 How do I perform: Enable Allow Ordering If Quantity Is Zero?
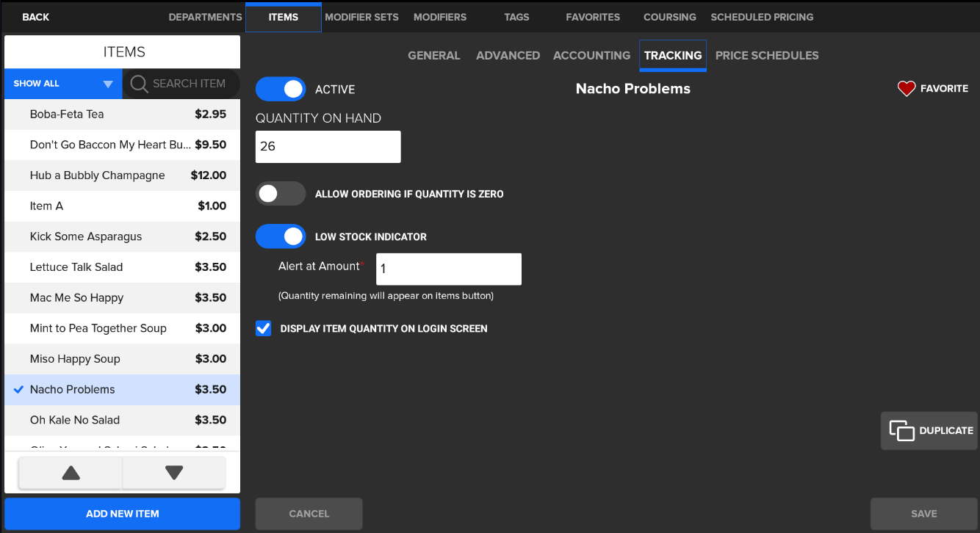[x=280, y=193]
